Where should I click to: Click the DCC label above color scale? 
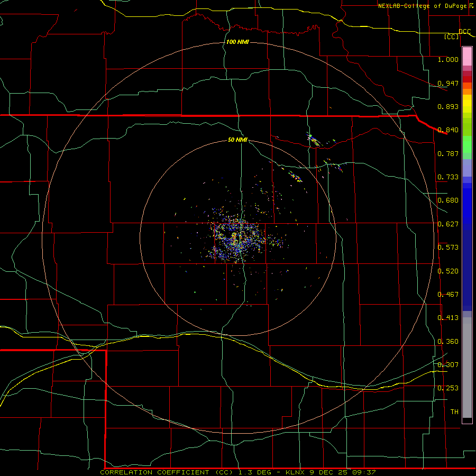[465, 31]
